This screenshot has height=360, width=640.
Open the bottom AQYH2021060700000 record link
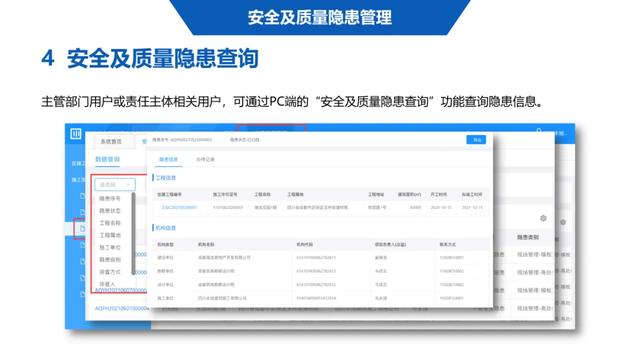121,309
